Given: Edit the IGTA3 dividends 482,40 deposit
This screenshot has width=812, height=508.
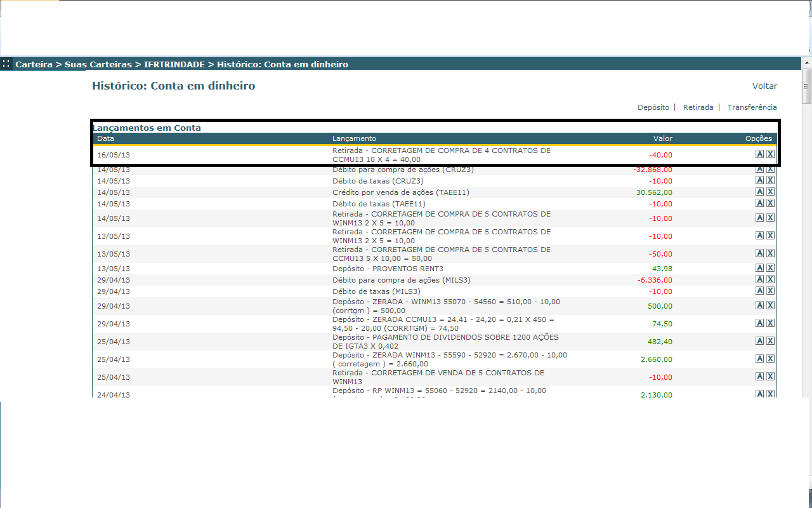Looking at the screenshot, I should click(759, 341).
